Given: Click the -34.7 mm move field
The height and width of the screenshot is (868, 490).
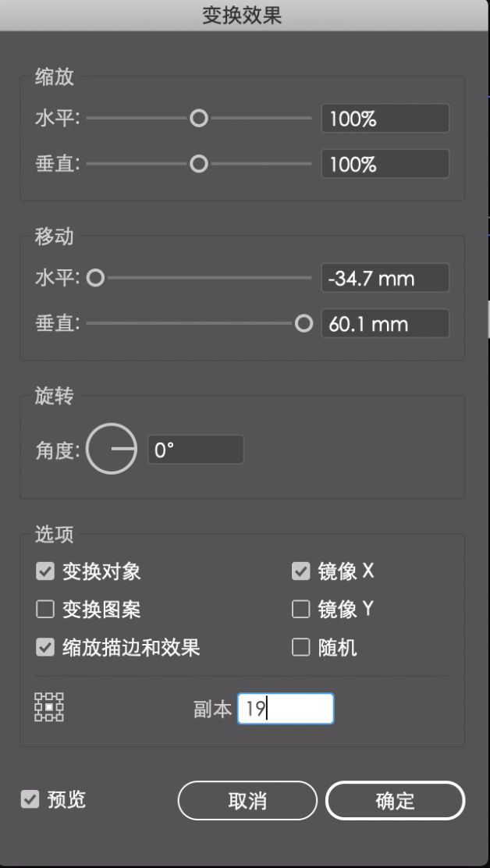Looking at the screenshot, I should click(385, 278).
